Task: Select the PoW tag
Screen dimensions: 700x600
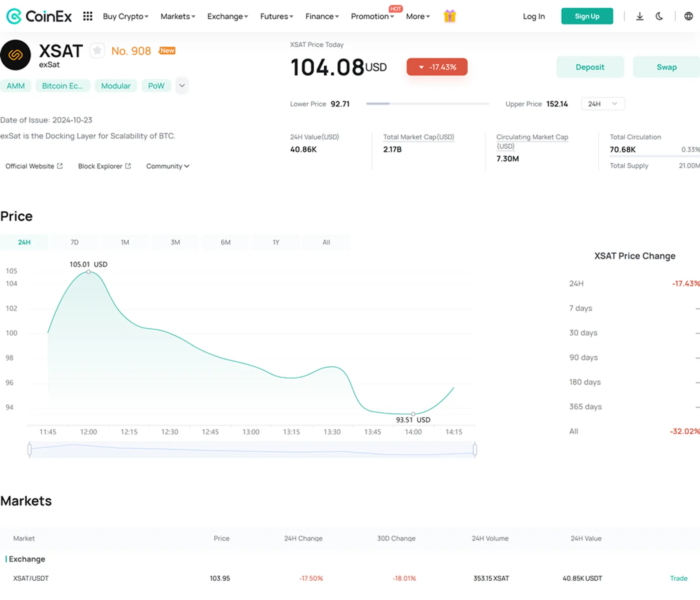Action: [x=156, y=86]
